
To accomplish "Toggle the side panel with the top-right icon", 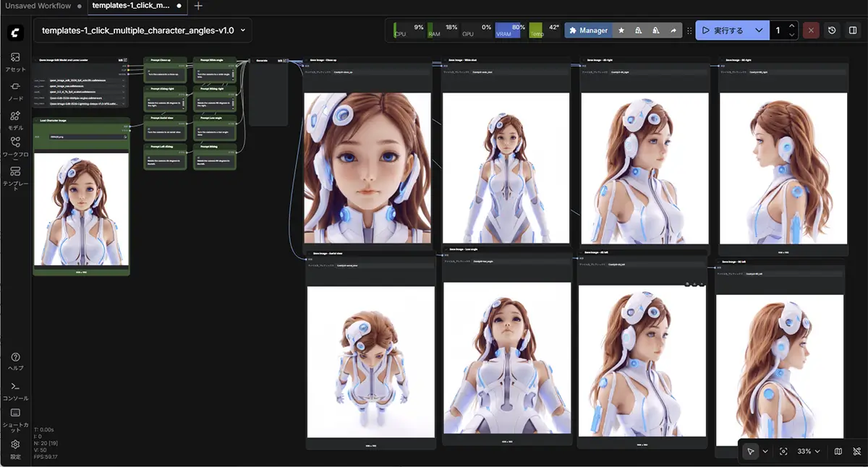I will [854, 30].
